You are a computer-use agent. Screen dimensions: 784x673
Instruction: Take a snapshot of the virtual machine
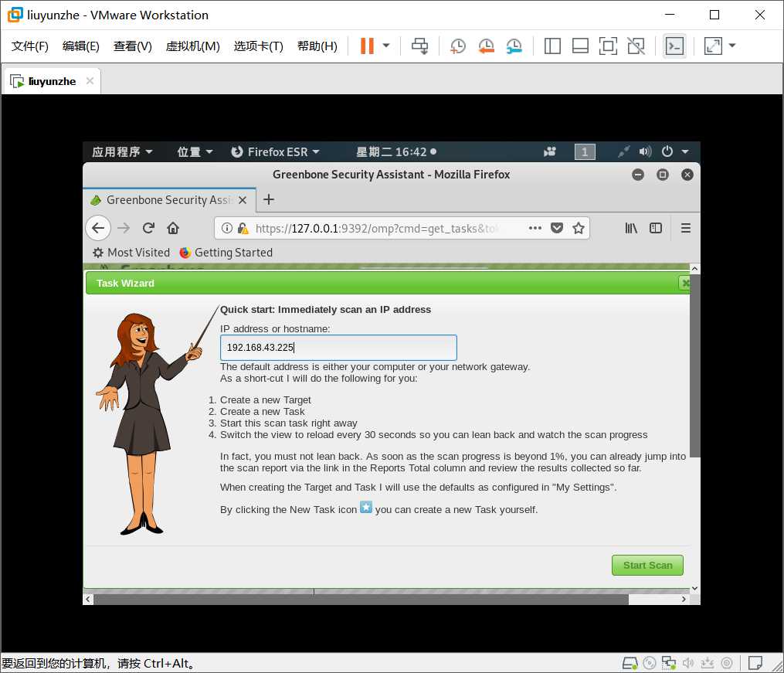coord(457,46)
